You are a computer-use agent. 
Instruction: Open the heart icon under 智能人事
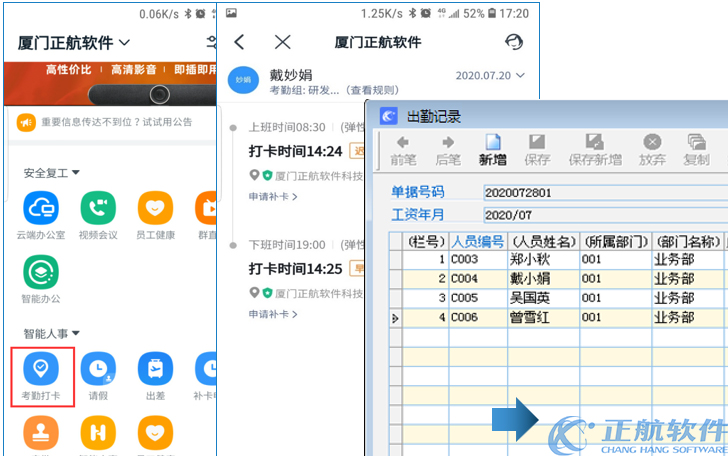coord(155,433)
